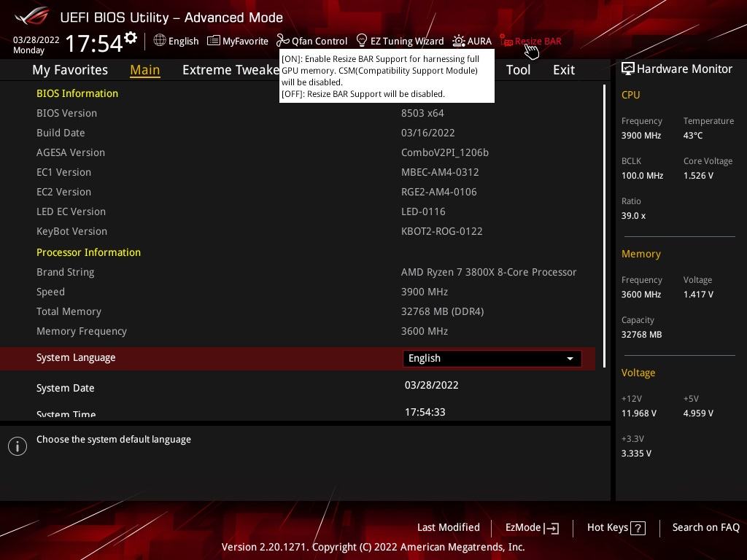
Task: Click the clock time 17:54 in the header
Action: [x=94, y=43]
